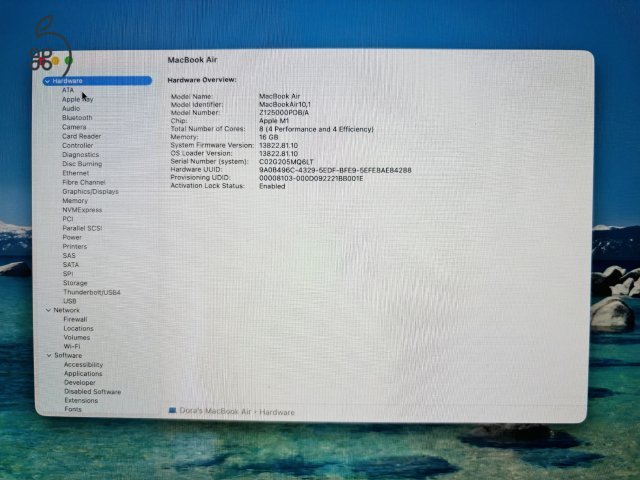Click the memory value 16 GB

(269, 137)
